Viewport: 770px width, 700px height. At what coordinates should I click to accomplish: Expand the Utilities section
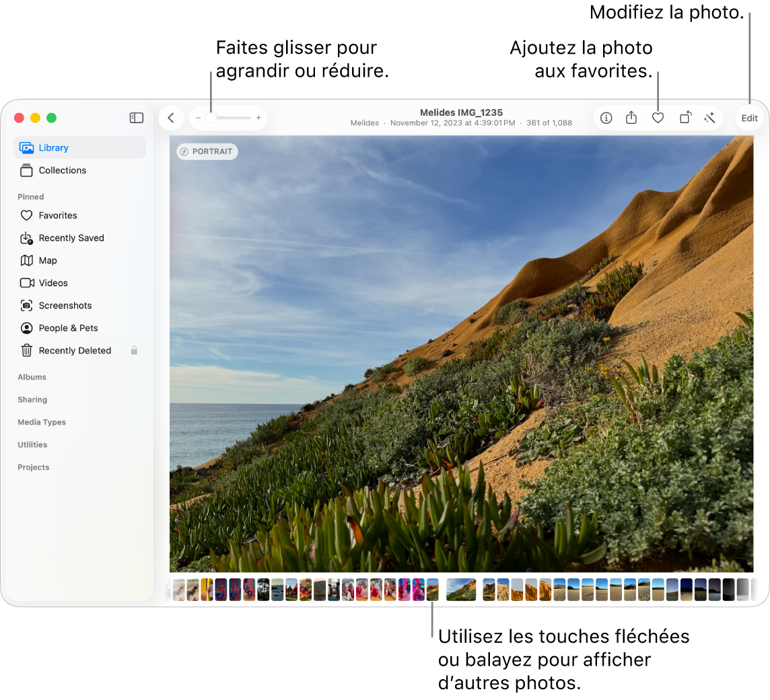[32, 445]
